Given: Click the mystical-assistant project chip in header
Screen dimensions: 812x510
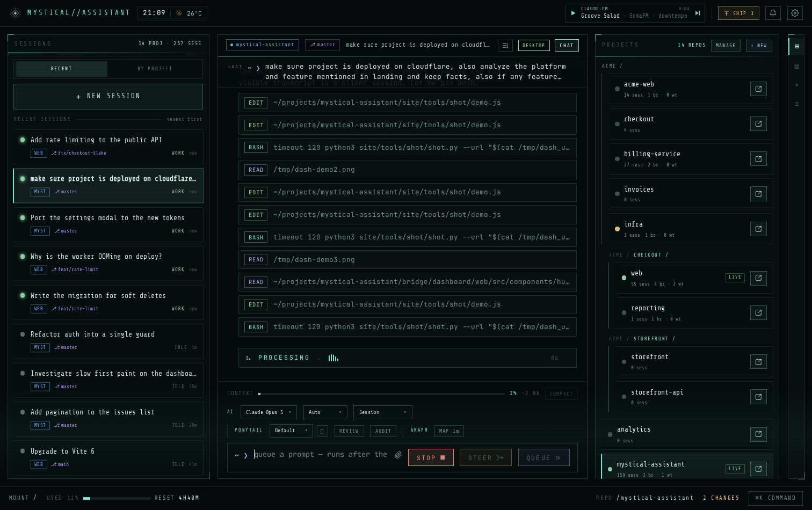Looking at the screenshot, I should tap(263, 45).
